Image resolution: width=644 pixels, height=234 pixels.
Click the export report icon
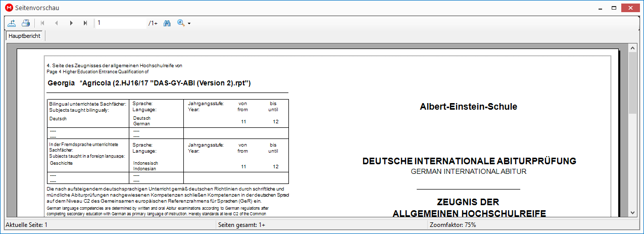[x=12, y=23]
